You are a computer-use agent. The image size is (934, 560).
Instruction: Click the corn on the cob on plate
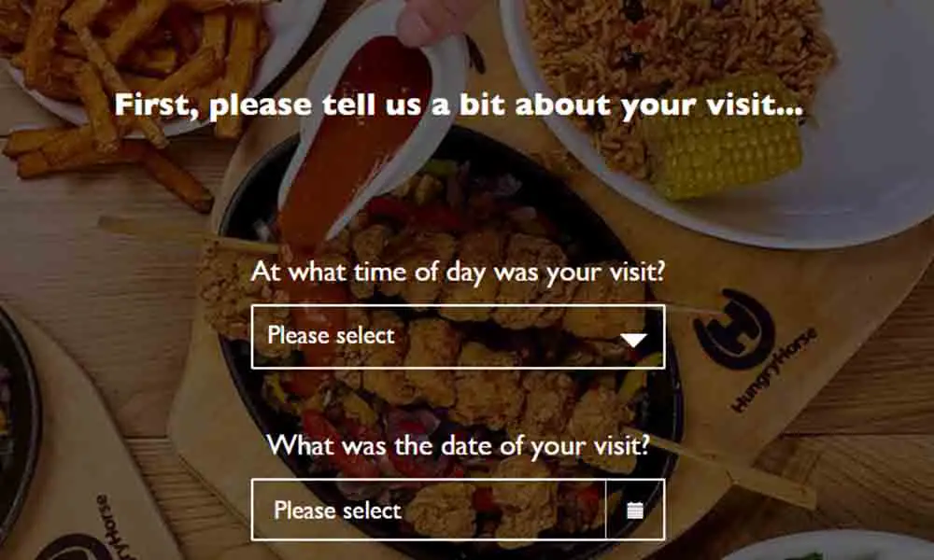[724, 138]
